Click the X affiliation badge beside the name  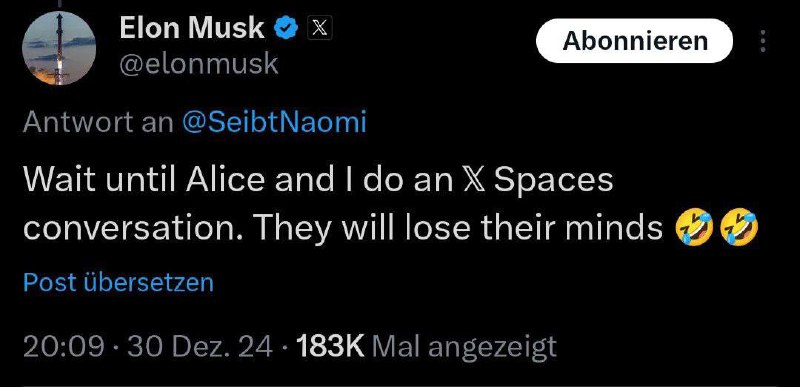pyautogui.click(x=319, y=29)
